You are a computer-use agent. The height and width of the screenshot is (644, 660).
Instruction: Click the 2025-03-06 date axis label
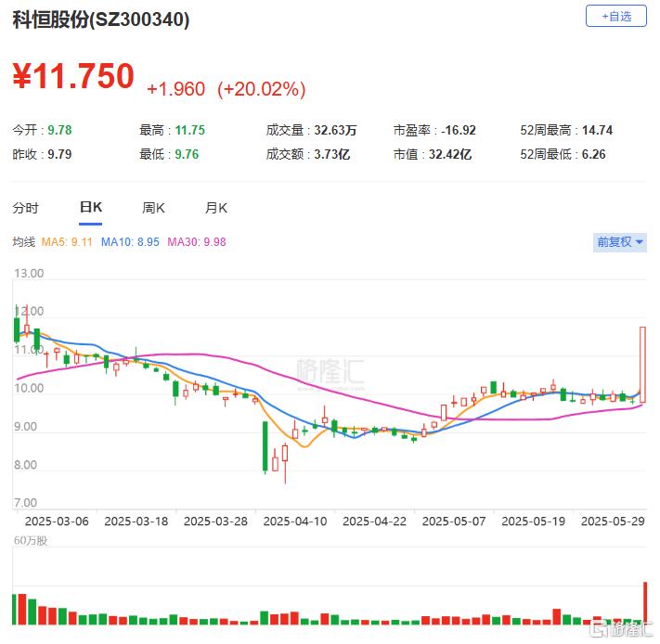point(57,522)
